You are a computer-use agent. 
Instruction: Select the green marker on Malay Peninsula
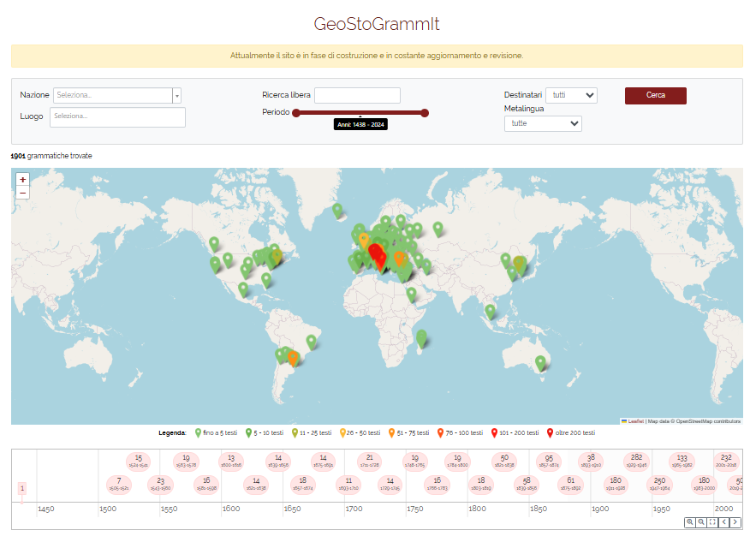click(490, 312)
